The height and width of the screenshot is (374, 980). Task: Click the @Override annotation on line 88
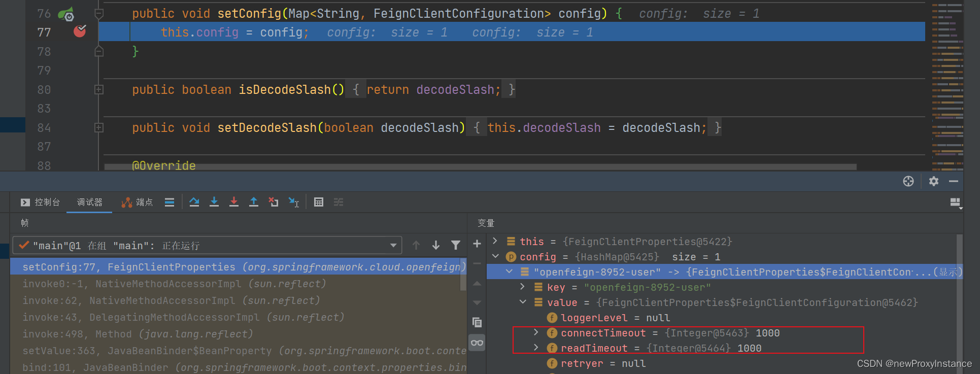click(x=164, y=165)
